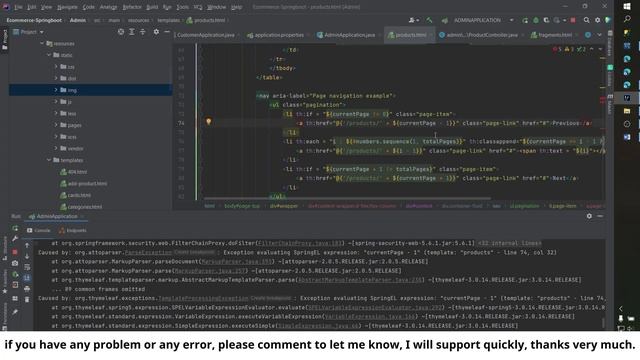Open the user account icon dropdown
Image resolution: width=640 pixels, height=360 pixels.
tap(413, 20)
